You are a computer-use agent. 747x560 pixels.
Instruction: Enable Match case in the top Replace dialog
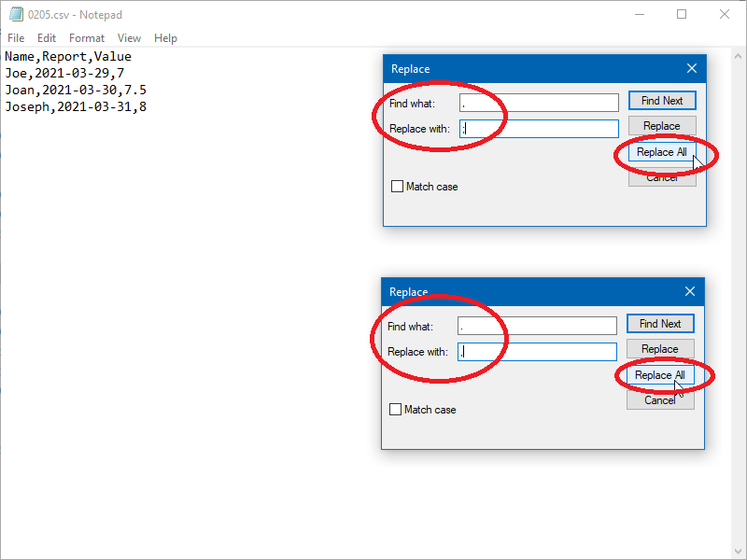pos(397,187)
